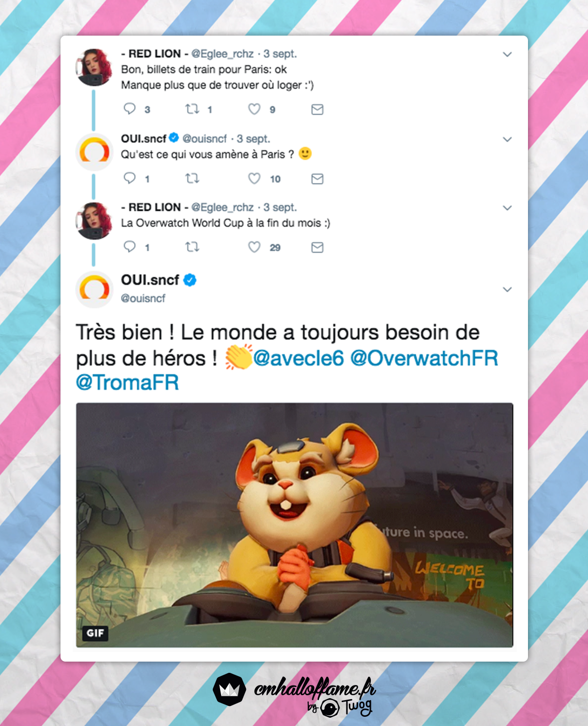Like the tweet with 29 likes

coord(254,247)
